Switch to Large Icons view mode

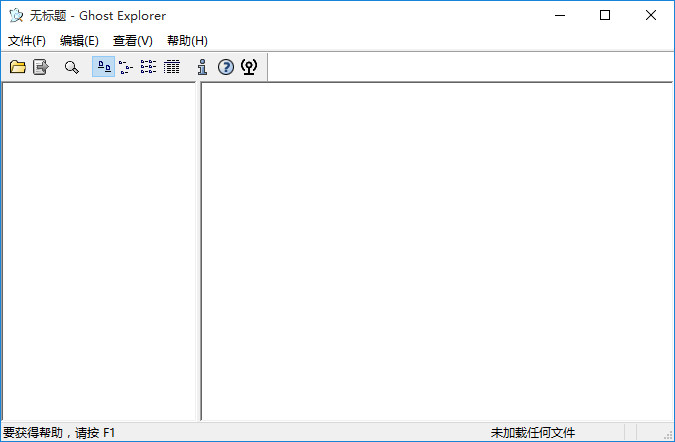pos(103,67)
